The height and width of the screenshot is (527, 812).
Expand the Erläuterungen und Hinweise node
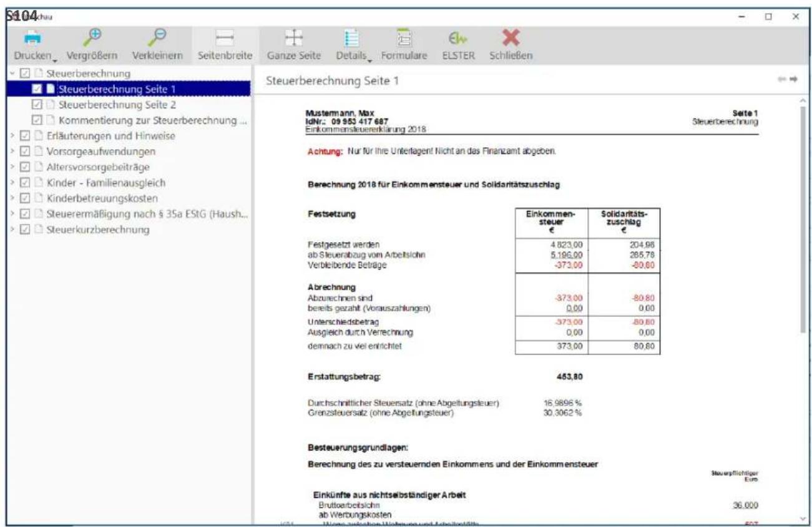(x=13, y=135)
